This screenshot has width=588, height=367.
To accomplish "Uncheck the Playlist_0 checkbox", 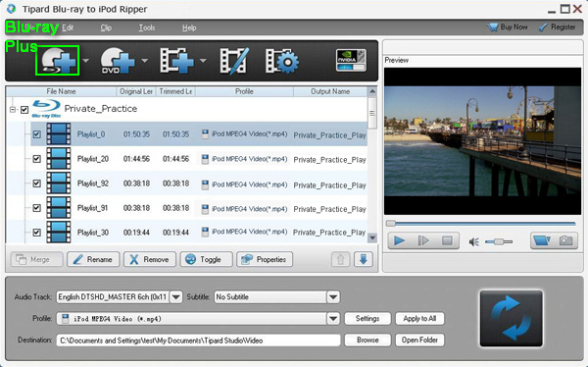I will click(37, 134).
